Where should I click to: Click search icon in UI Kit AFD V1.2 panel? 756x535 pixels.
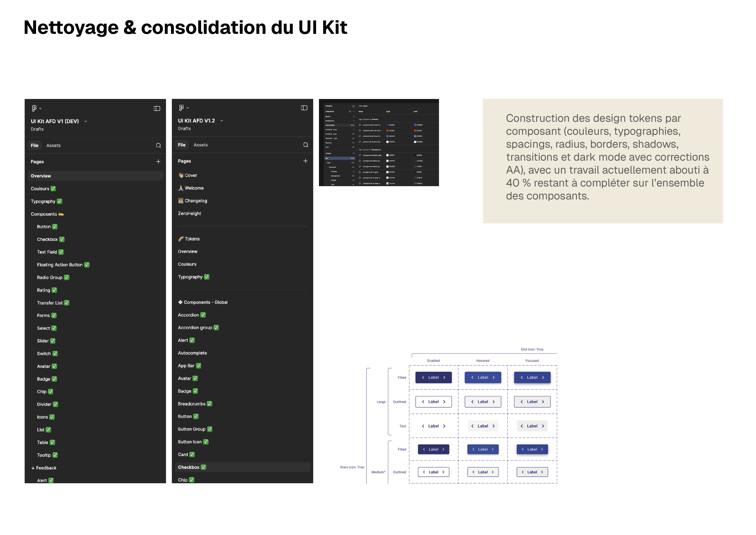click(x=306, y=145)
